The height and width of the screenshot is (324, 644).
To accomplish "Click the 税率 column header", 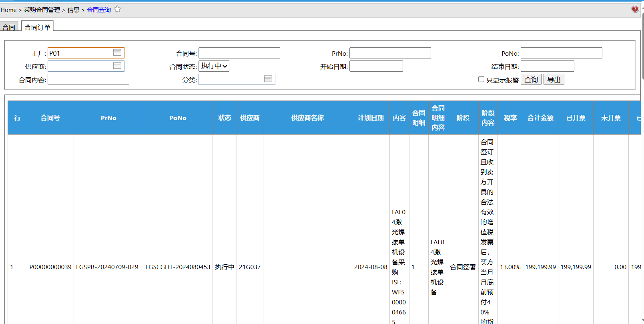I will (510, 118).
